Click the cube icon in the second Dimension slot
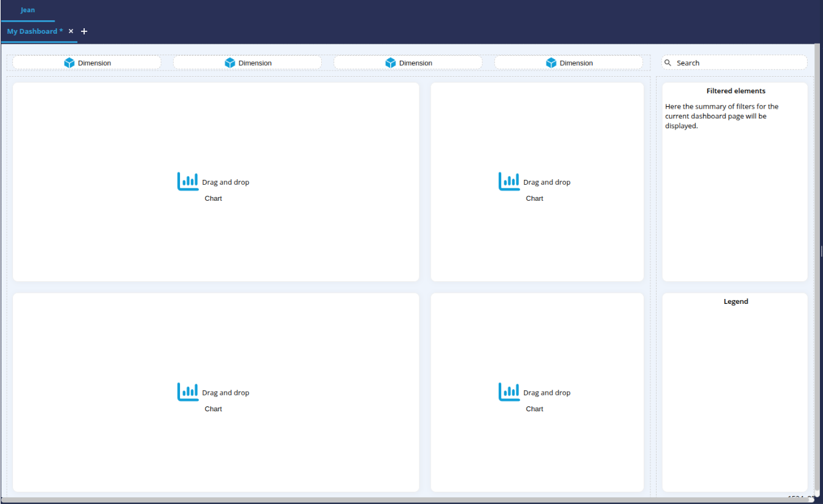 (230, 63)
